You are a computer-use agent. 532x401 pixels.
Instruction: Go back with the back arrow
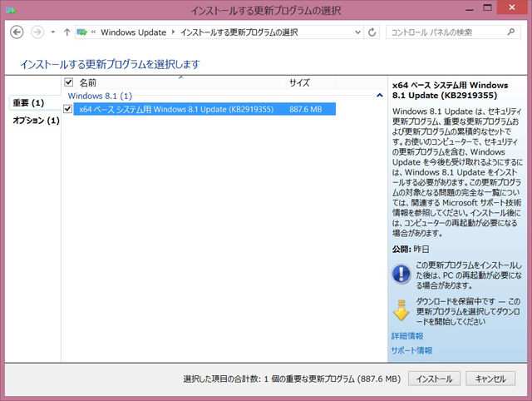tap(17, 32)
